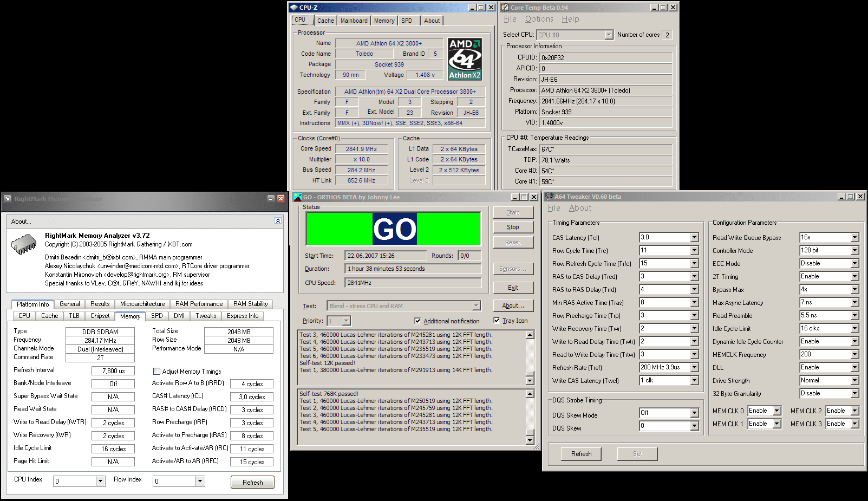Switch to the Memory tab in CPU-Z
This screenshot has width=868, height=501.
point(384,21)
